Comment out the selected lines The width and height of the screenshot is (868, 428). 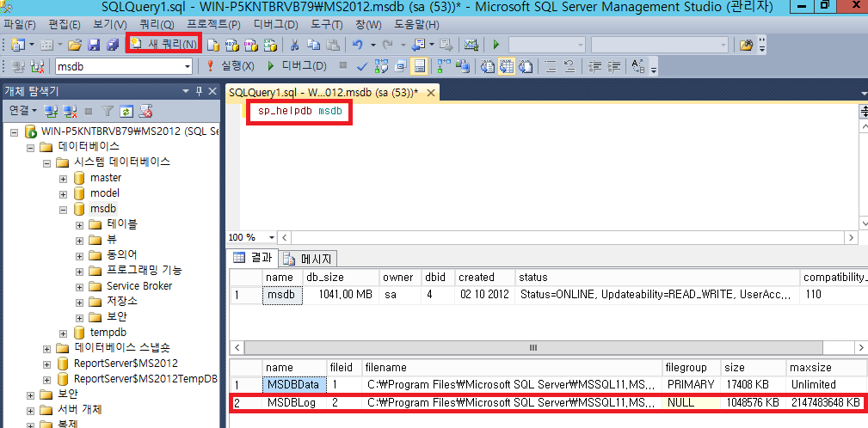coord(551,66)
